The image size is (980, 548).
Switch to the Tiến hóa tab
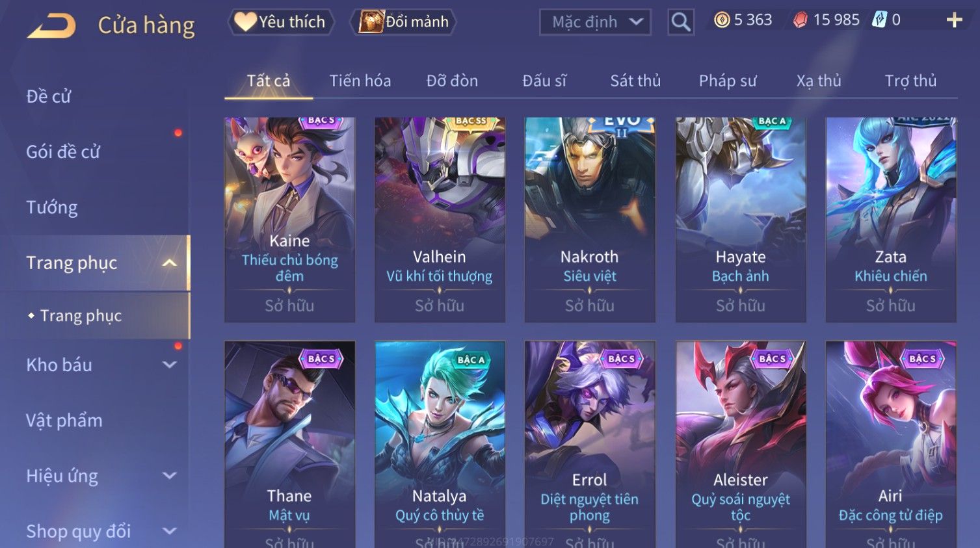point(360,81)
